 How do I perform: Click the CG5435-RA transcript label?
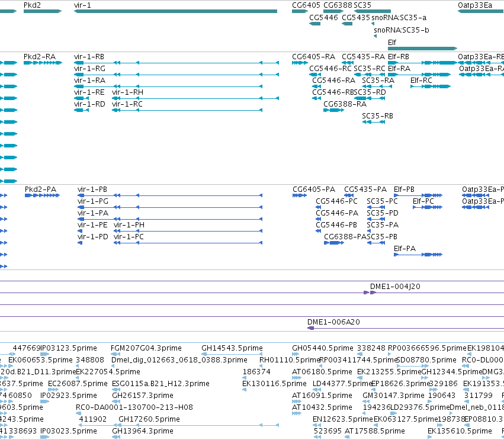pyautogui.click(x=363, y=57)
